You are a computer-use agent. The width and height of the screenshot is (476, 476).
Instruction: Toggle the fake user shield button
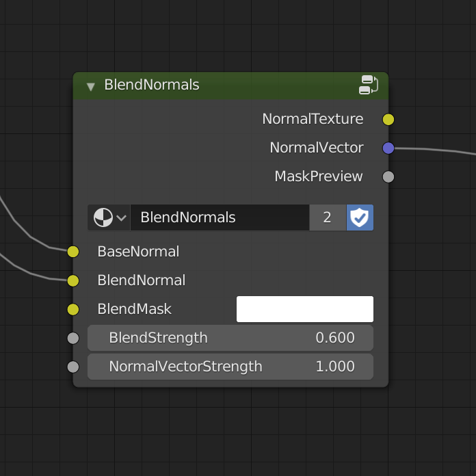[x=360, y=217]
